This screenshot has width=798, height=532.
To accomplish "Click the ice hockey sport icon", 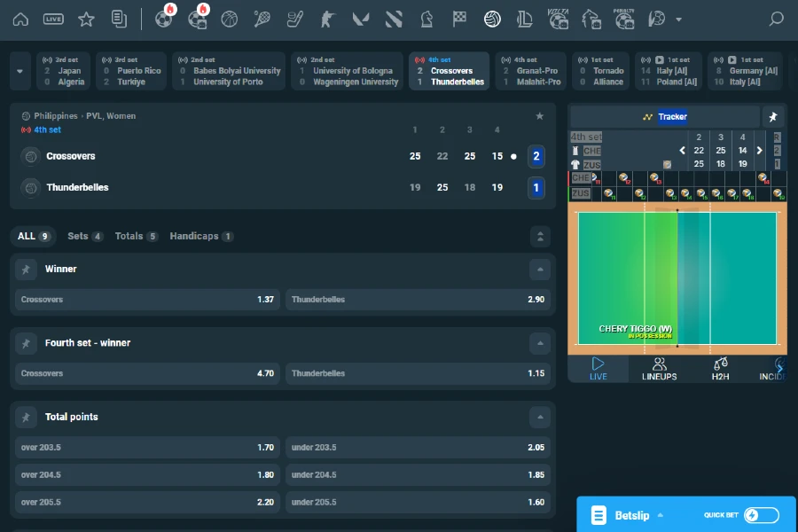I will click(294, 19).
